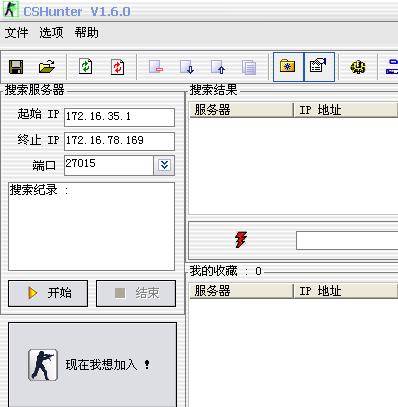
Task: Click the copy documents toolbar icon
Action: (x=249, y=67)
